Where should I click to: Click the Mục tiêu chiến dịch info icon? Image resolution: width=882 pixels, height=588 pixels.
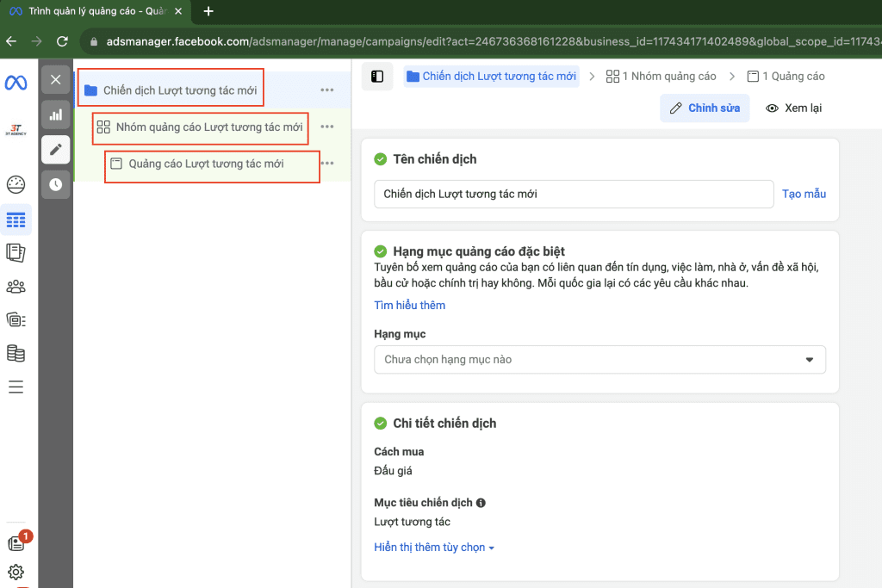tap(481, 503)
